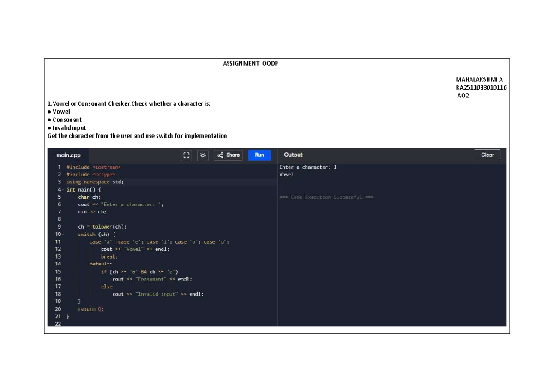
Task: Click line number 1 in the gutter
Action: pyautogui.click(x=59, y=167)
